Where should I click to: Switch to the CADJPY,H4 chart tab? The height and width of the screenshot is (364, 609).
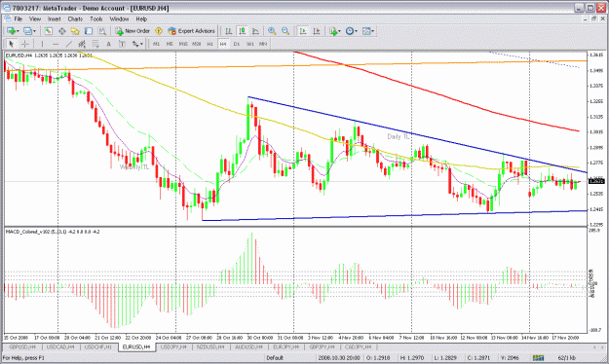click(359, 346)
